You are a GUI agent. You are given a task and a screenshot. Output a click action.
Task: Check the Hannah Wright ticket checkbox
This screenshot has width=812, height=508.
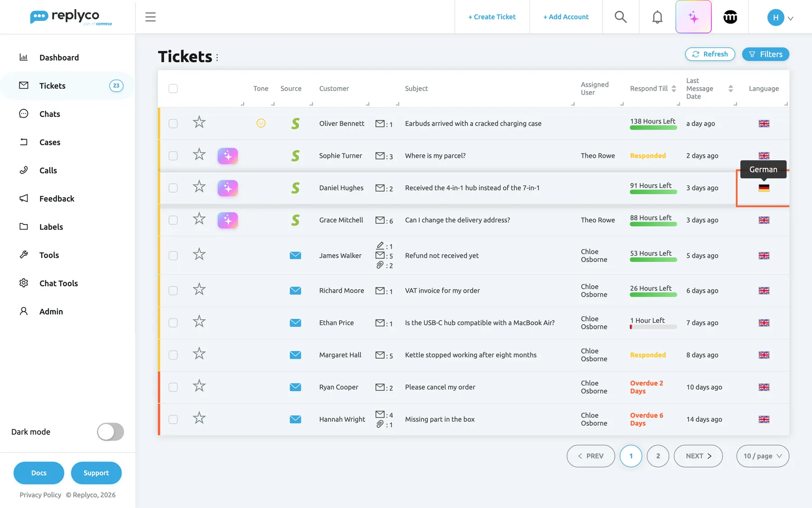click(x=173, y=419)
